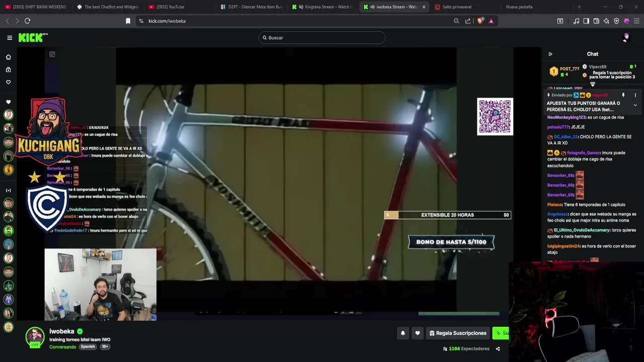Click the zoom magnifier icon in address bar
This screenshot has width=644, height=362.
click(x=456, y=21)
